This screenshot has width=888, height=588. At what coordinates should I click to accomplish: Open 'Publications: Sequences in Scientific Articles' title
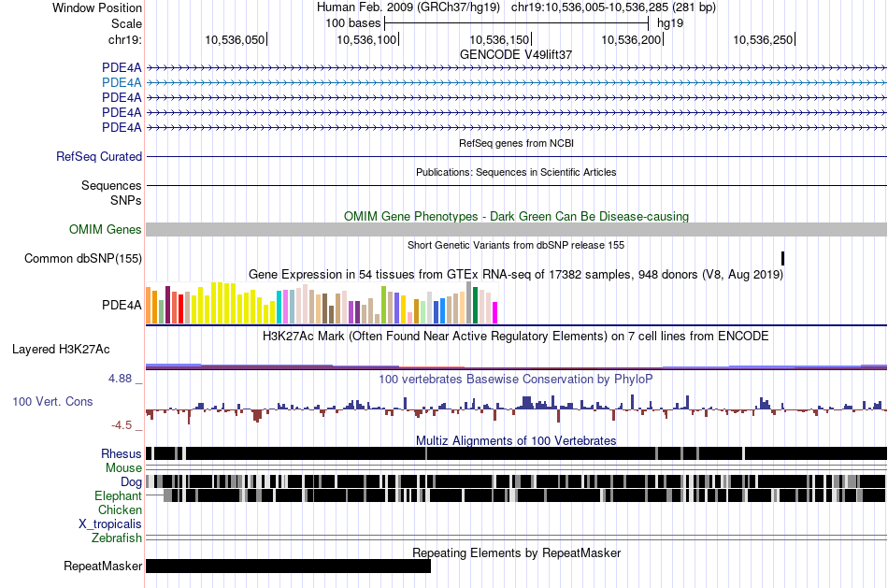point(516,172)
